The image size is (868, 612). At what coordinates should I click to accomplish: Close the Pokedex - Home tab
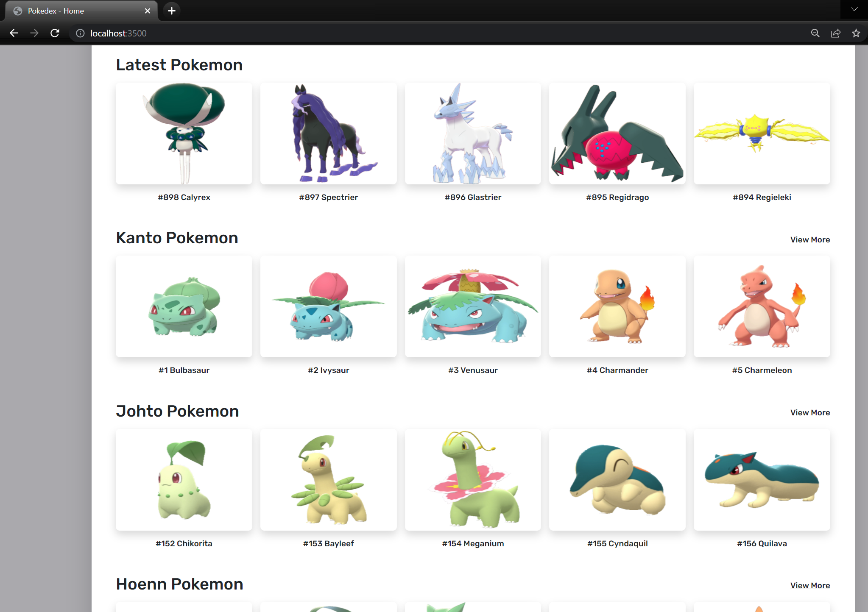click(x=147, y=11)
